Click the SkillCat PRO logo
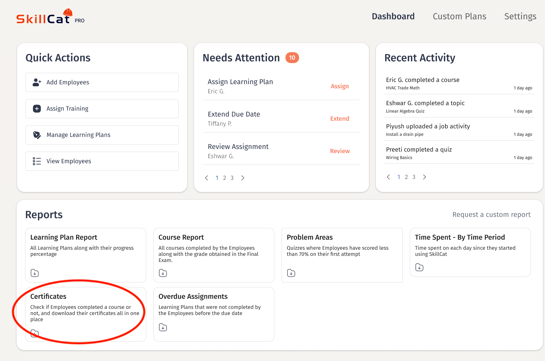545x361 pixels. coord(50,17)
